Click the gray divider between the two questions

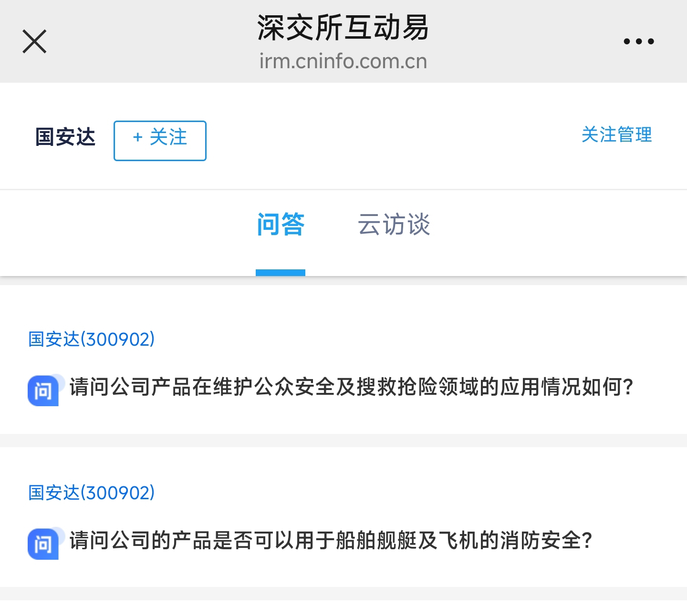coord(343,441)
